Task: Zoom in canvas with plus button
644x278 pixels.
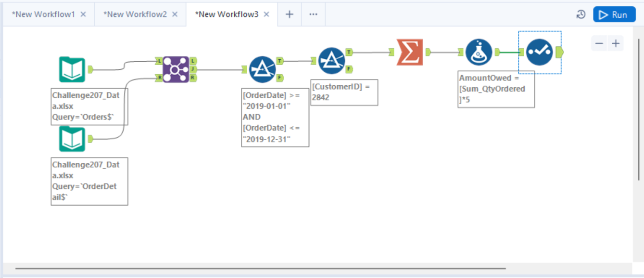Action: [616, 43]
